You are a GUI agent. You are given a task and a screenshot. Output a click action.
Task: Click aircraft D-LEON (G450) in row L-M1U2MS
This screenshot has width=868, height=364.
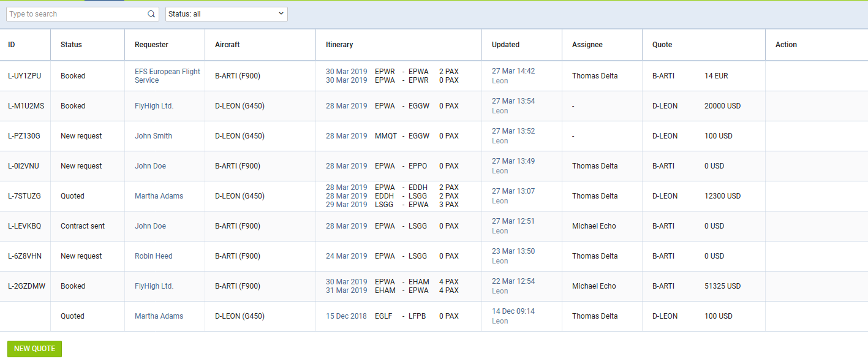240,106
